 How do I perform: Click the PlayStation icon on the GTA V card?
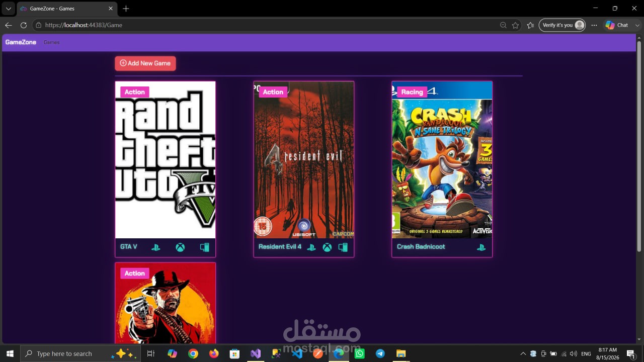pyautogui.click(x=156, y=247)
